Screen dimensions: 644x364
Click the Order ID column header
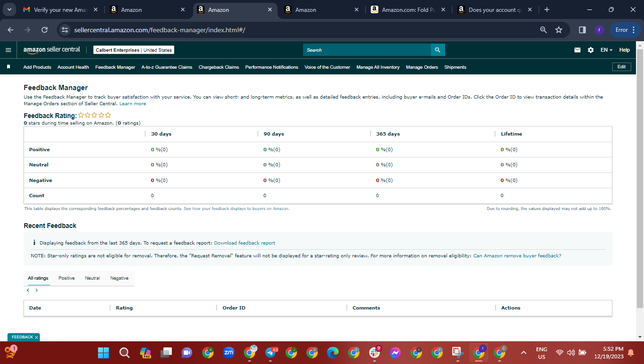pyautogui.click(x=234, y=308)
